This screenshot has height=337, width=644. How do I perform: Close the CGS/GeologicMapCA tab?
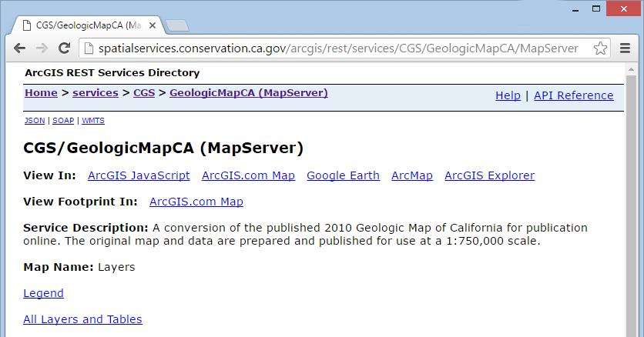pos(152,25)
